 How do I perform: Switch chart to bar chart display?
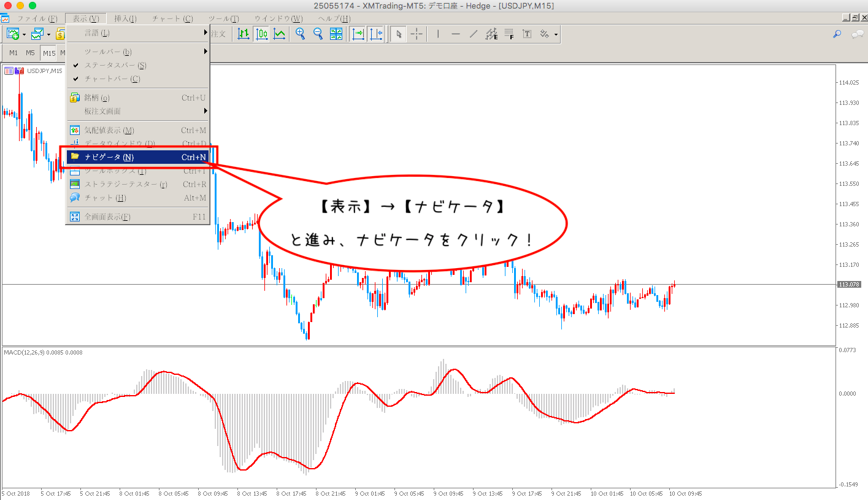[x=244, y=34]
